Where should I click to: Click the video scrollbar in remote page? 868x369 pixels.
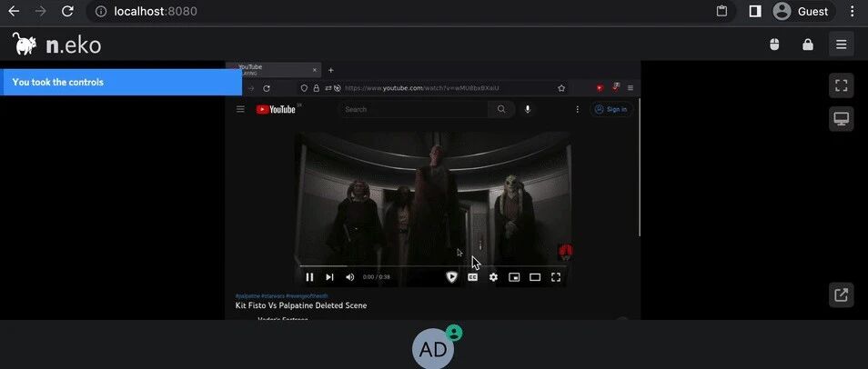640,167
